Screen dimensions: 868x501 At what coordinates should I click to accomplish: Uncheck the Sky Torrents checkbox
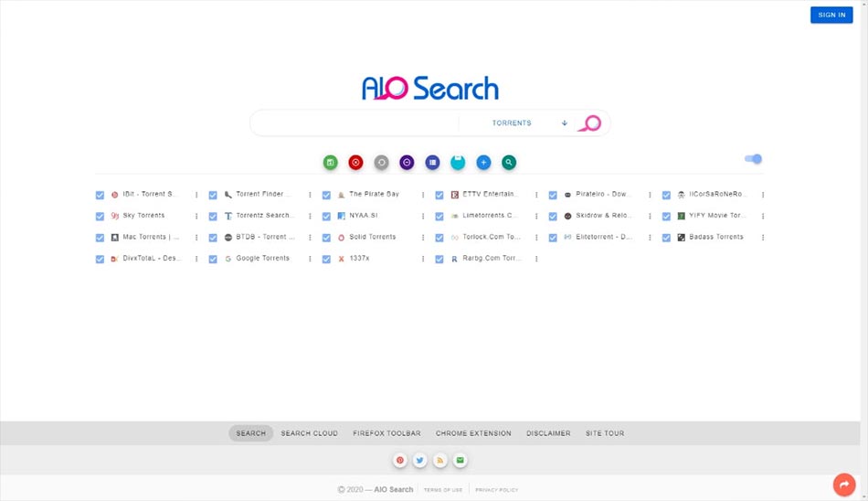point(100,216)
